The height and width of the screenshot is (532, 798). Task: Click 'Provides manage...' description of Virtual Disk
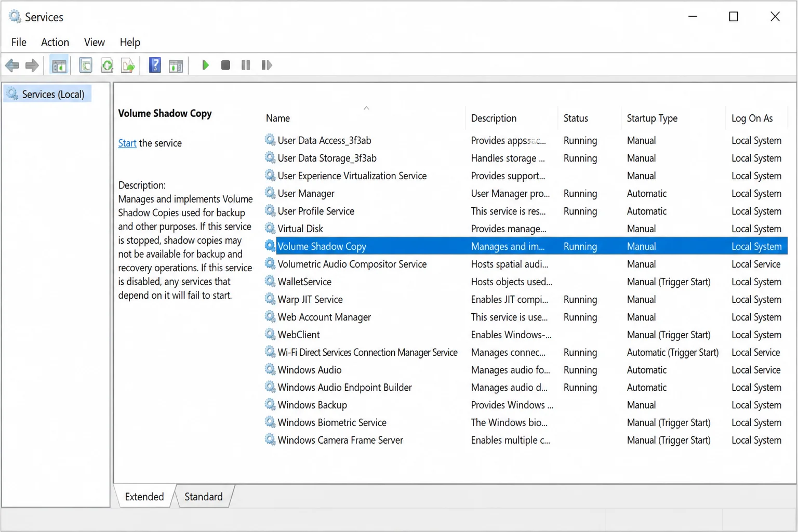click(x=509, y=229)
